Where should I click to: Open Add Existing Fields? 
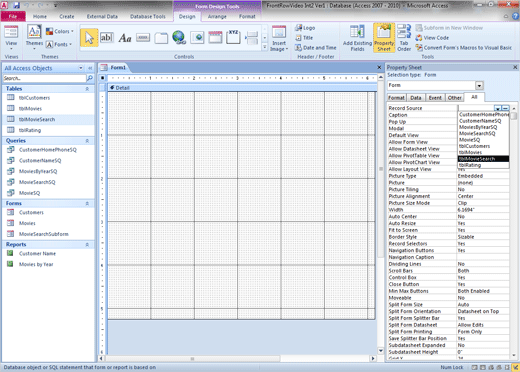coord(357,38)
